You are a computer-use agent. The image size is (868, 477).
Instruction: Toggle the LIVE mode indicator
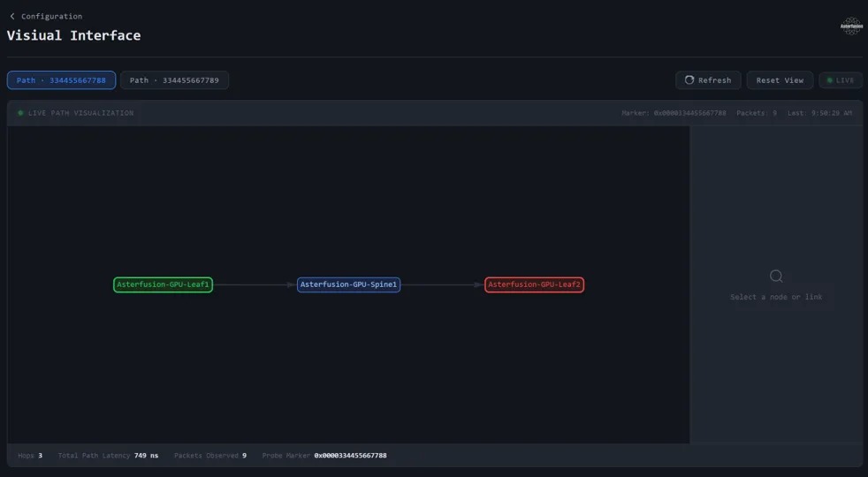point(840,80)
